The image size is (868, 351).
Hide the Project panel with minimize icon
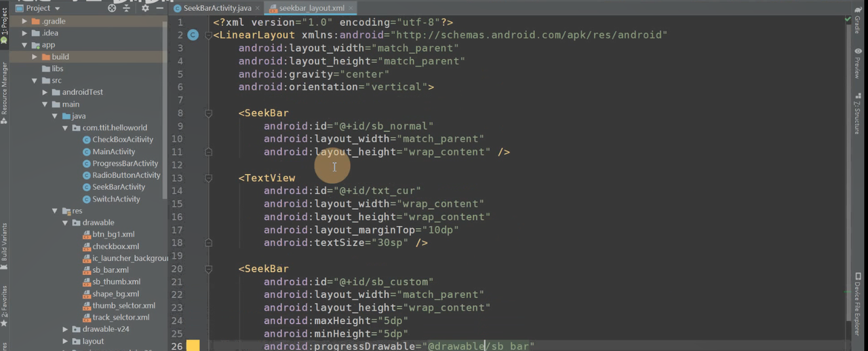[160, 8]
